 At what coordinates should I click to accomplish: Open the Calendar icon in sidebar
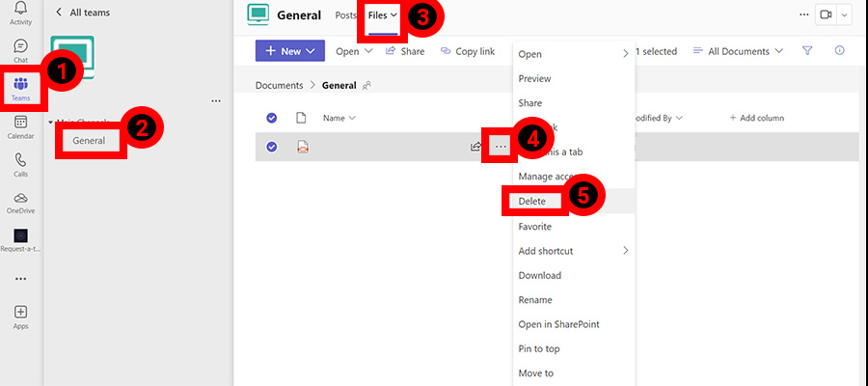coord(21,125)
